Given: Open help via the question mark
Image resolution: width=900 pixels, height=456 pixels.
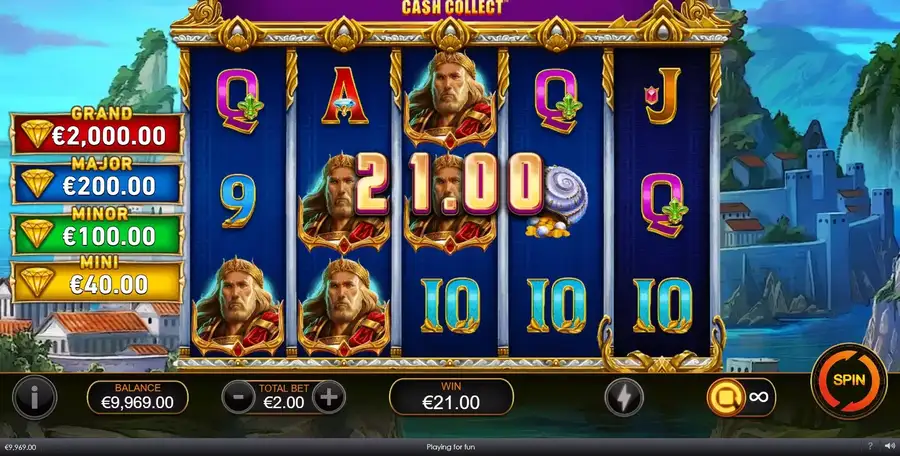Looking at the screenshot, I should pyautogui.click(x=870, y=446).
